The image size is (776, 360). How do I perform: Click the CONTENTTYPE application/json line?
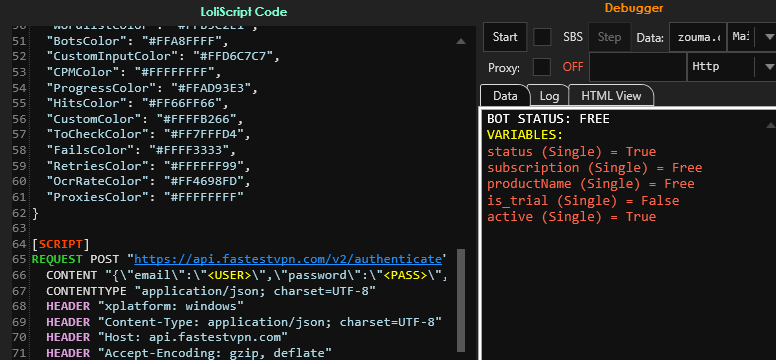pos(211,290)
